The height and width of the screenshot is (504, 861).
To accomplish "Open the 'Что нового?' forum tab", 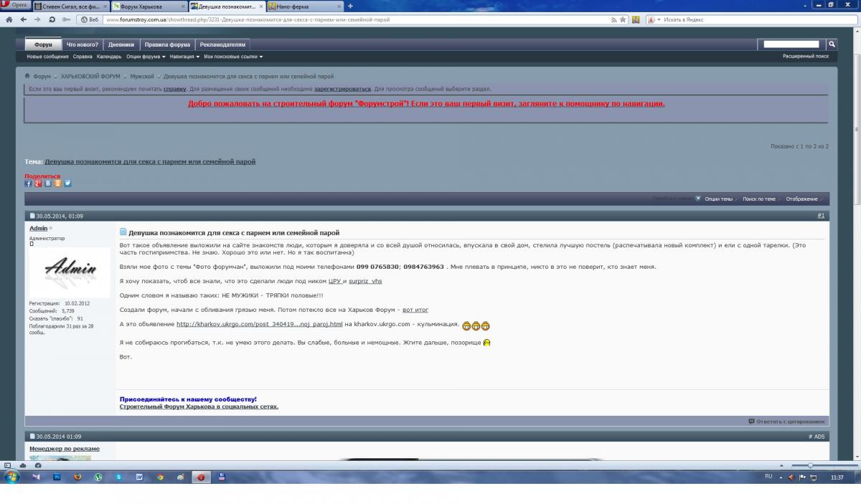I will 83,44.
